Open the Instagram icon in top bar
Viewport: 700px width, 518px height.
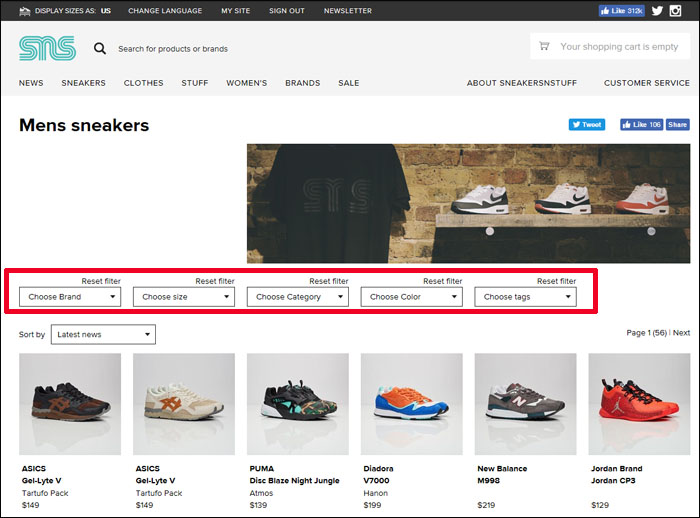[675, 11]
